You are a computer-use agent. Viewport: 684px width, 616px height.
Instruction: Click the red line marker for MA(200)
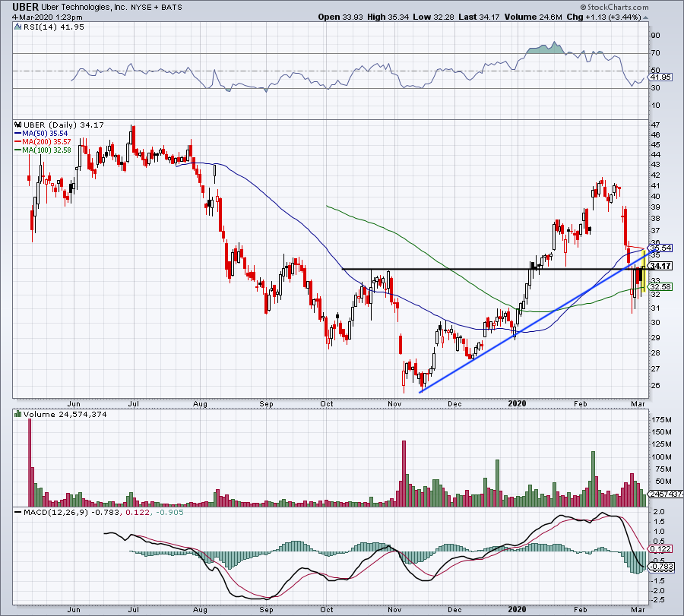click(18, 142)
